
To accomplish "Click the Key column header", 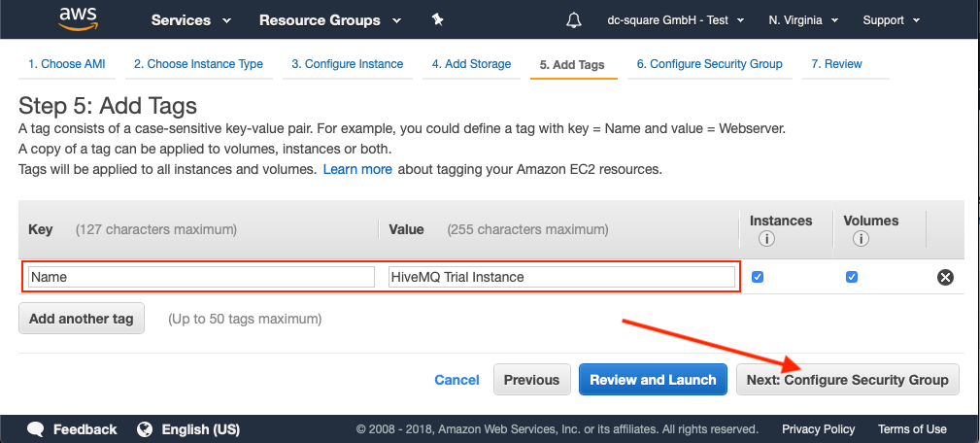I will (41, 229).
